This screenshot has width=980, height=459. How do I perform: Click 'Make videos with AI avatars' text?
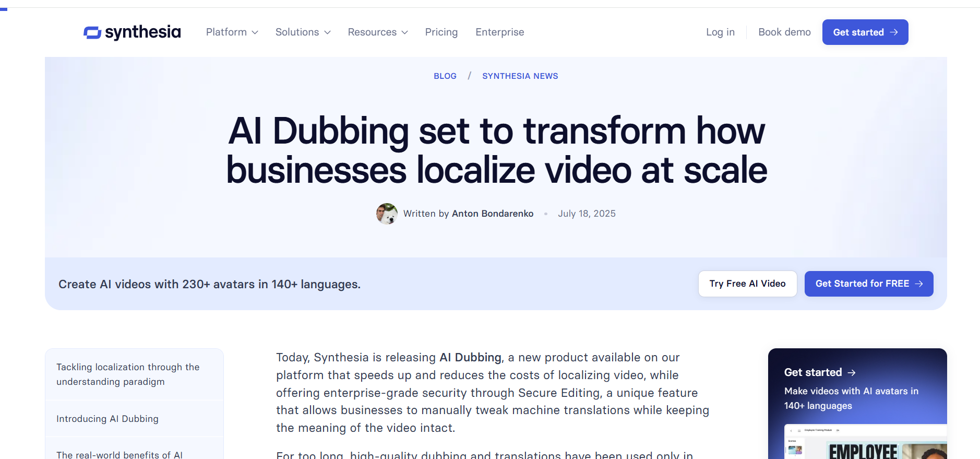(851, 398)
